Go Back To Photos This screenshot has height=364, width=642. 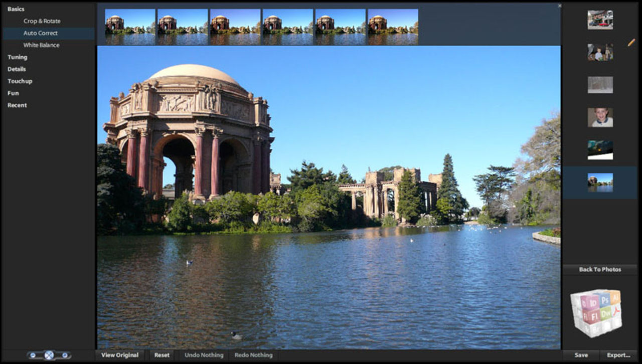(599, 269)
